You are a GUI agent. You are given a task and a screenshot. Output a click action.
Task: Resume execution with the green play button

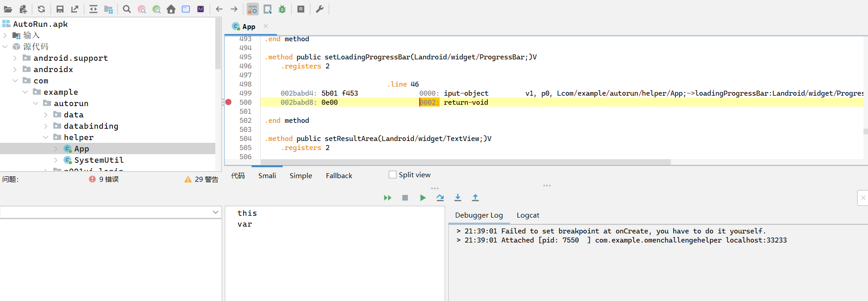(423, 198)
